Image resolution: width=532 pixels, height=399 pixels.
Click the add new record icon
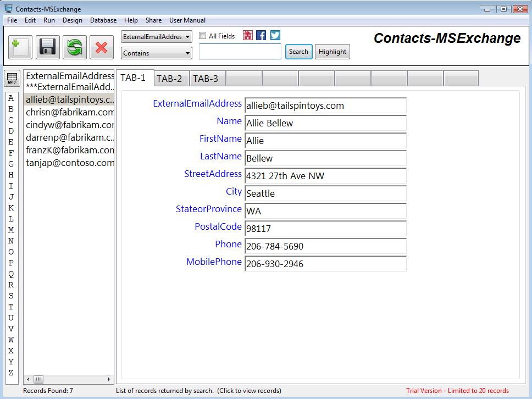(x=20, y=47)
